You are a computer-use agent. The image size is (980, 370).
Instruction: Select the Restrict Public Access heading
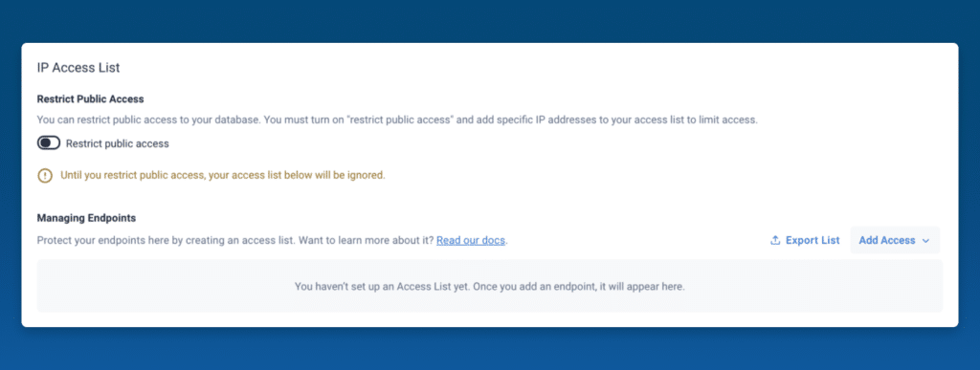91,98
